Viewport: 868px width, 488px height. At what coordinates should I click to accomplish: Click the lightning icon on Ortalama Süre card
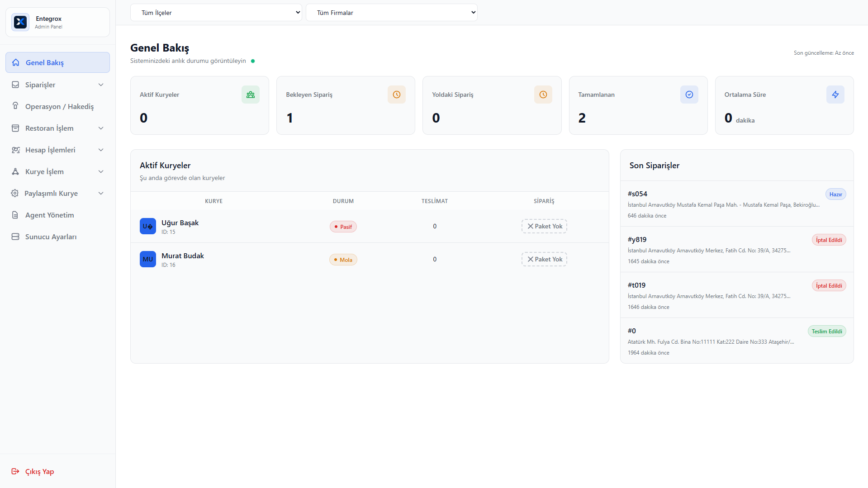tap(835, 95)
